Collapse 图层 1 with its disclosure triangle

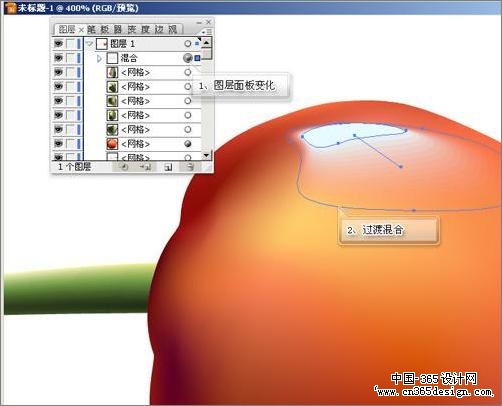(89, 44)
